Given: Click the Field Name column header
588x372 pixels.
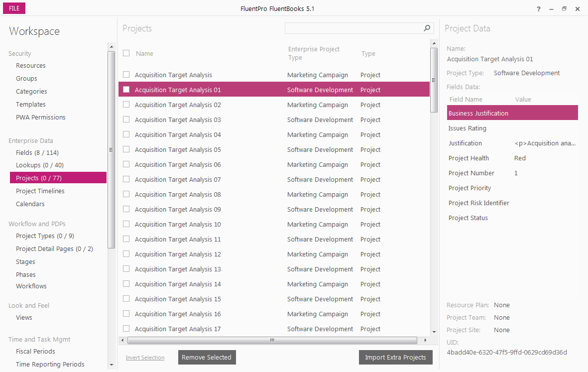Looking at the screenshot, I should coord(466,100).
